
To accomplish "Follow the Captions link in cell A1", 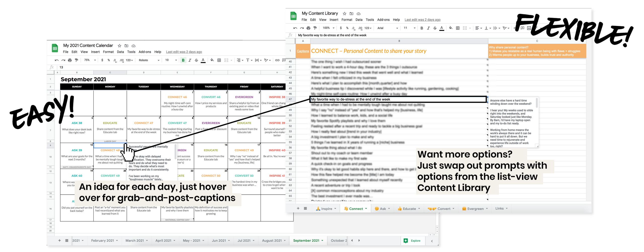I will pyautogui.click(x=303, y=51).
